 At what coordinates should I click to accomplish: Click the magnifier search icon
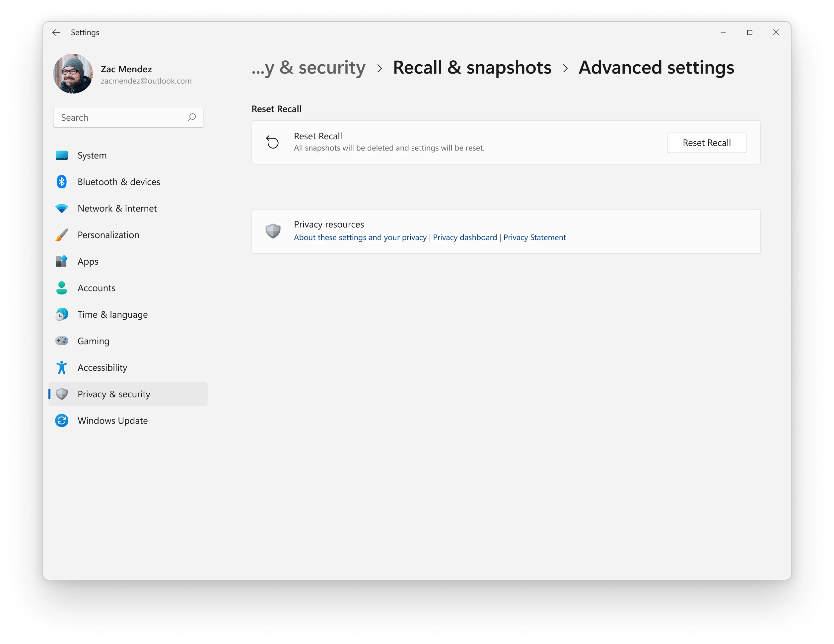(192, 117)
